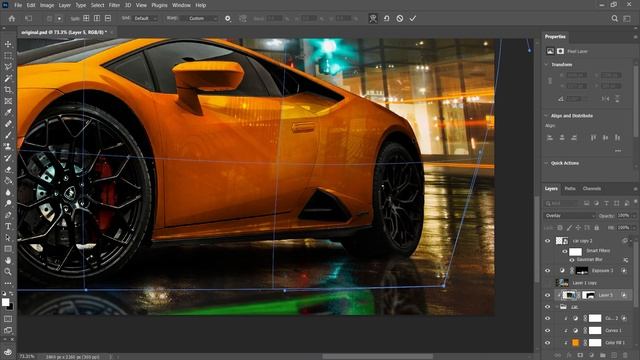Select the Rectangular Marquee tool

coord(8,56)
